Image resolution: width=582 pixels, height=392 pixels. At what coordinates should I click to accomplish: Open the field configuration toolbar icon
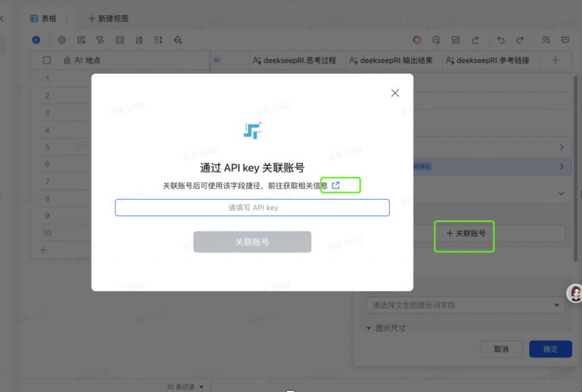tap(81, 40)
